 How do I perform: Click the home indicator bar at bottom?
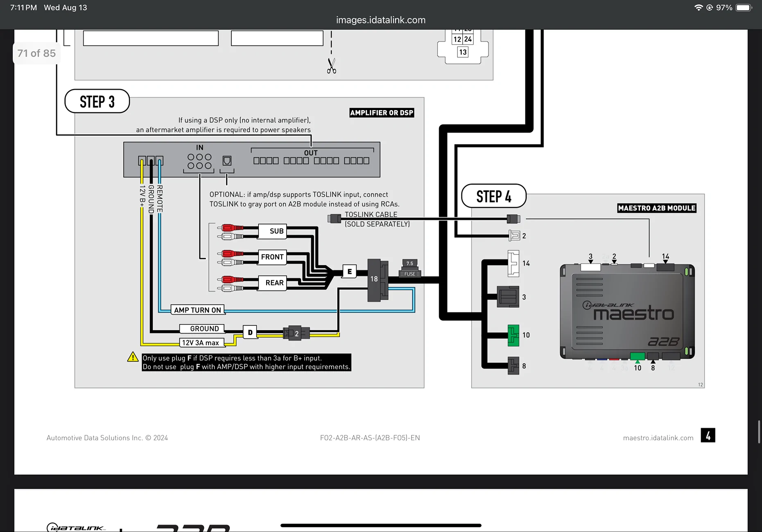pyautogui.click(x=381, y=525)
